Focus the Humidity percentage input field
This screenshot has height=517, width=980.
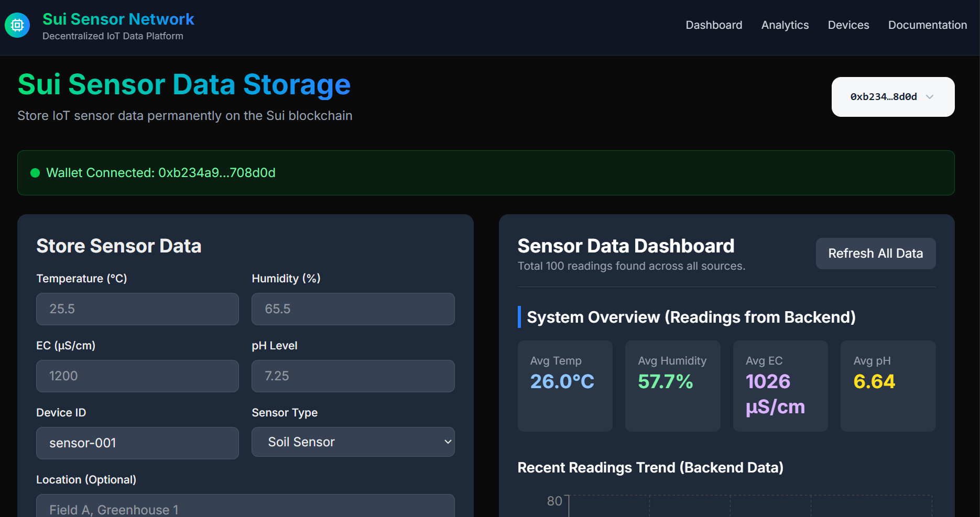pyautogui.click(x=353, y=309)
